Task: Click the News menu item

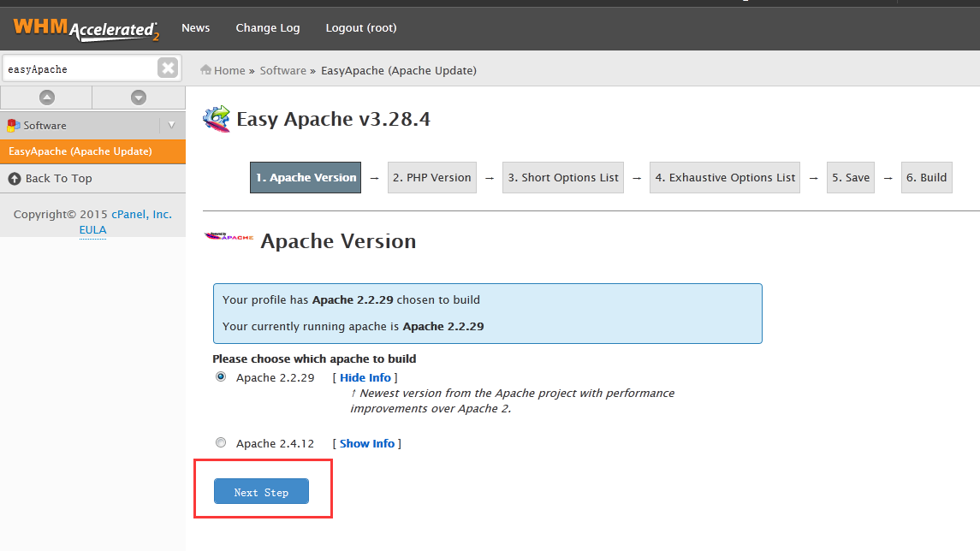Action: 195,27
